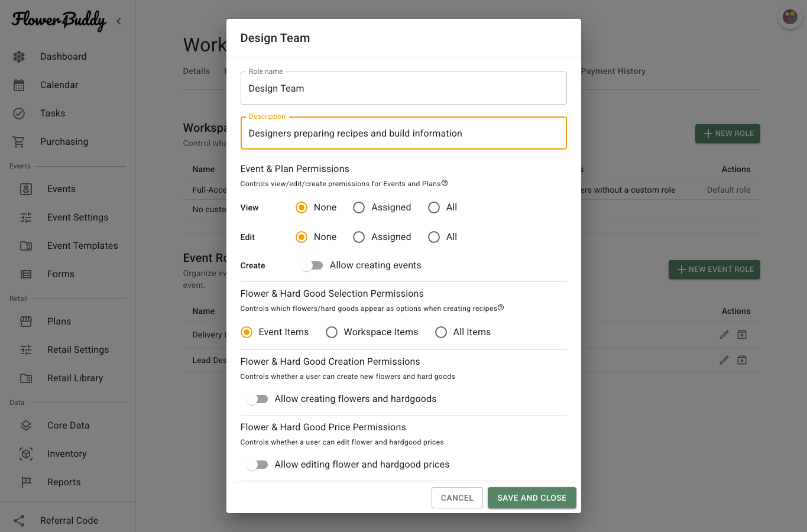Click the Dashboard flower icon in sidebar
This screenshot has height=532, width=807.
(x=19, y=57)
